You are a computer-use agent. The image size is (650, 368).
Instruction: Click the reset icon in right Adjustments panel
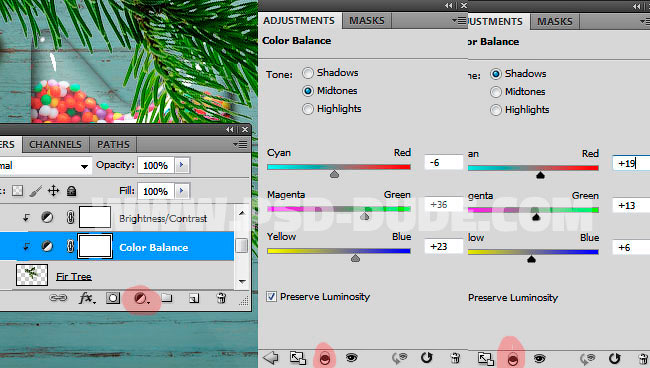[x=614, y=358]
